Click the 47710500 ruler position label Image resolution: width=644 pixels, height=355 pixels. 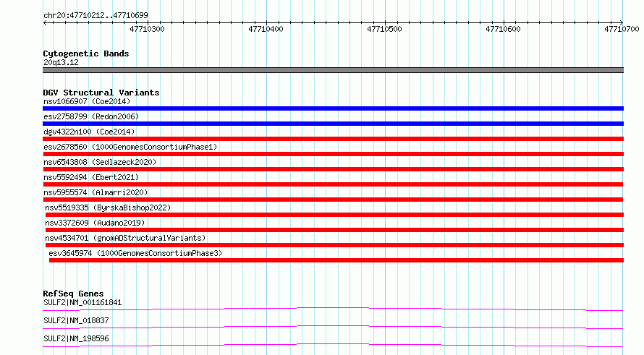coord(384,29)
